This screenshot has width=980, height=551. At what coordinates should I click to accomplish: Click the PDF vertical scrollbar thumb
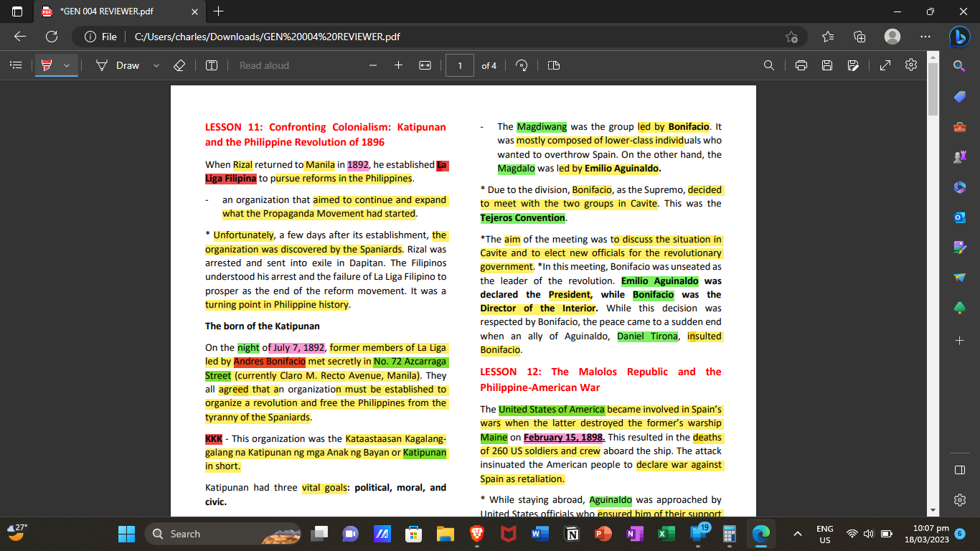point(933,89)
